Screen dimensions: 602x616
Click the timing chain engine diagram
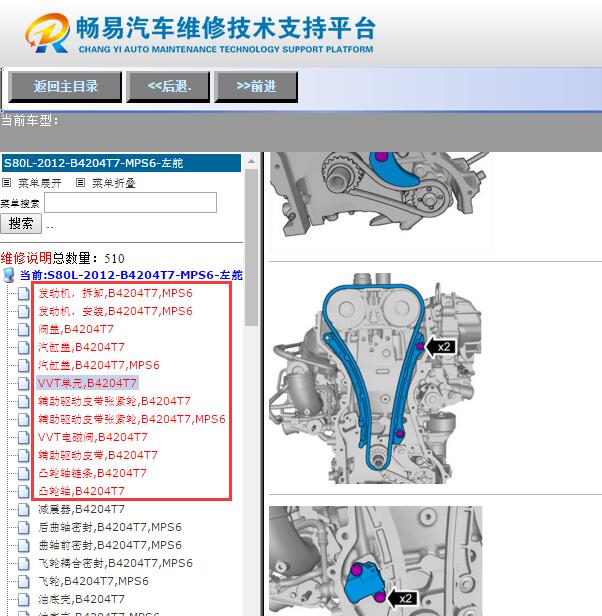tap(375, 378)
